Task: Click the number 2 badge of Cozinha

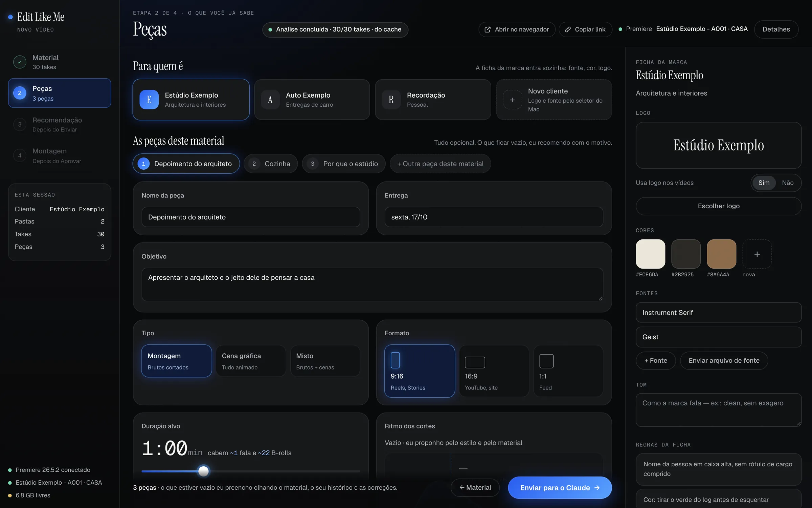Action: (254, 164)
